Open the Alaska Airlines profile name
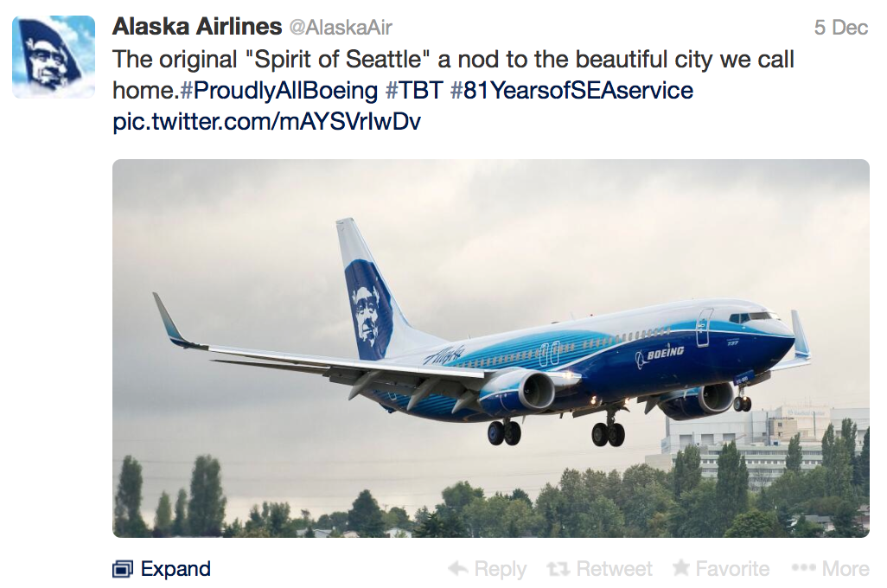887x588 pixels. [197, 27]
